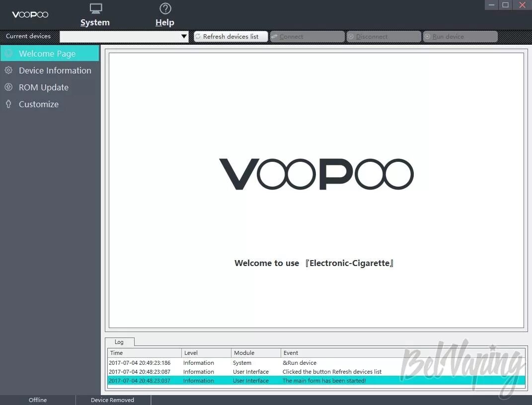532x405 pixels.
Task: Click the 'User Interface' cell in the 20:48:23:087 row
Action: [x=251, y=372]
